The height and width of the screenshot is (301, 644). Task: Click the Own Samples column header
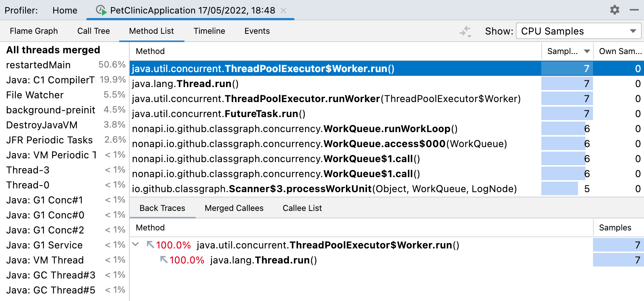click(619, 51)
